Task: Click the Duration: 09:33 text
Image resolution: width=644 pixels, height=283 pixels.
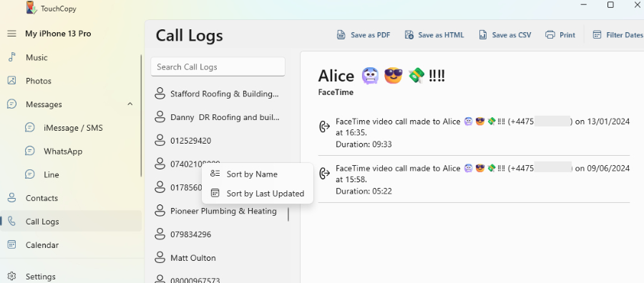Action: pyautogui.click(x=364, y=144)
